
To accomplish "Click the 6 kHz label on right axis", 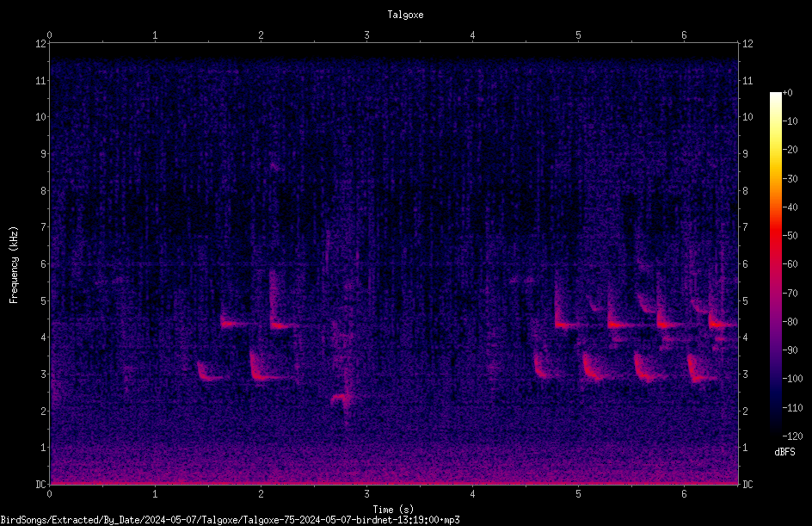I will click(x=746, y=263).
